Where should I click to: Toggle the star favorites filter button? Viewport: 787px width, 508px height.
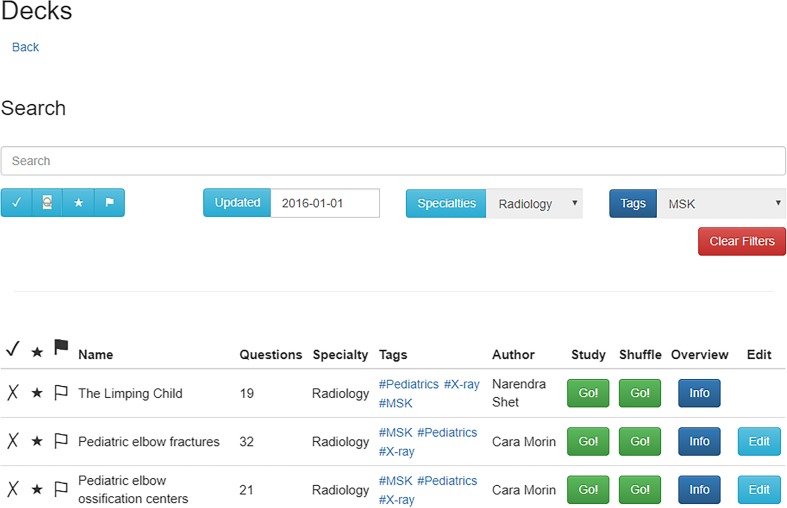pos(78,203)
